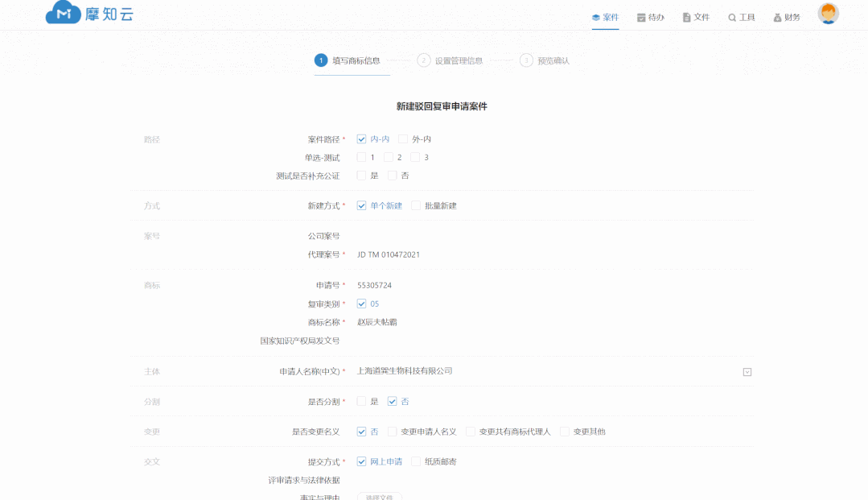This screenshot has height=500, width=868.
Task: Open the 文件 nav tab
Action: [x=696, y=18]
